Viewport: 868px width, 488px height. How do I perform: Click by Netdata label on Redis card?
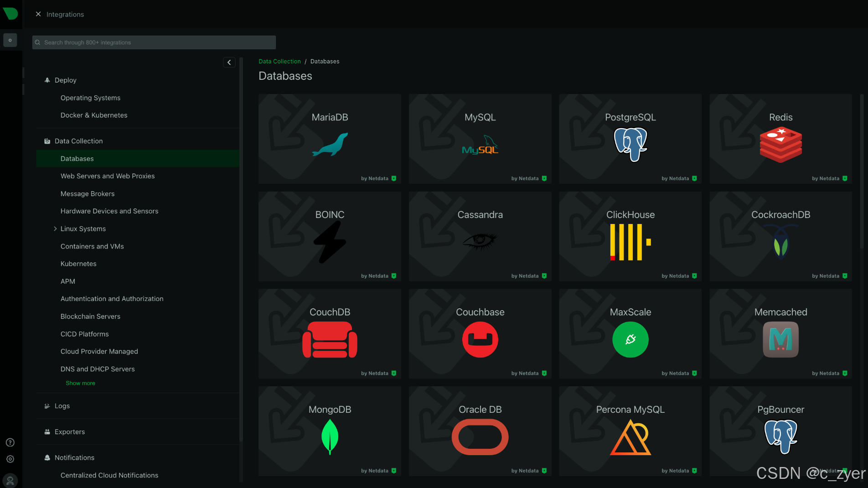coord(825,178)
